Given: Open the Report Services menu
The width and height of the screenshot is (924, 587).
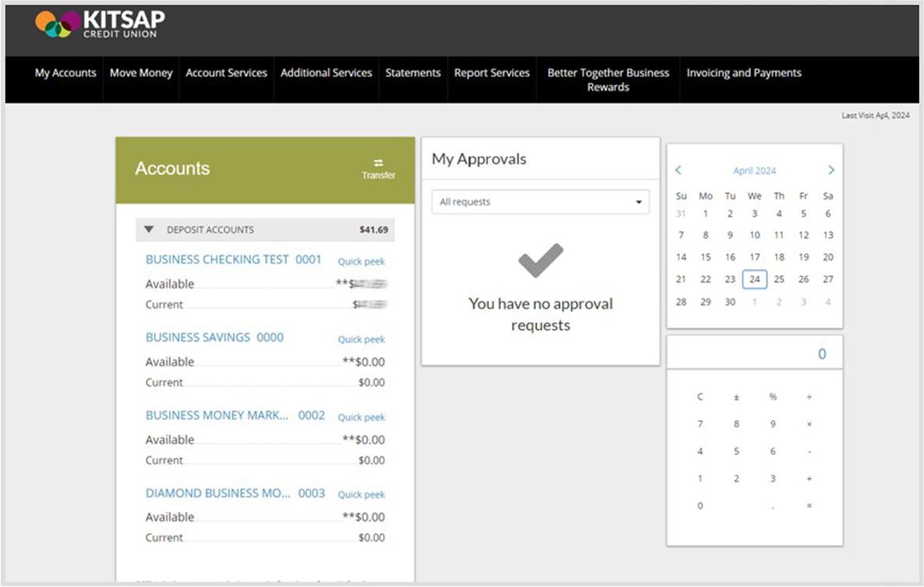Looking at the screenshot, I should [x=491, y=72].
